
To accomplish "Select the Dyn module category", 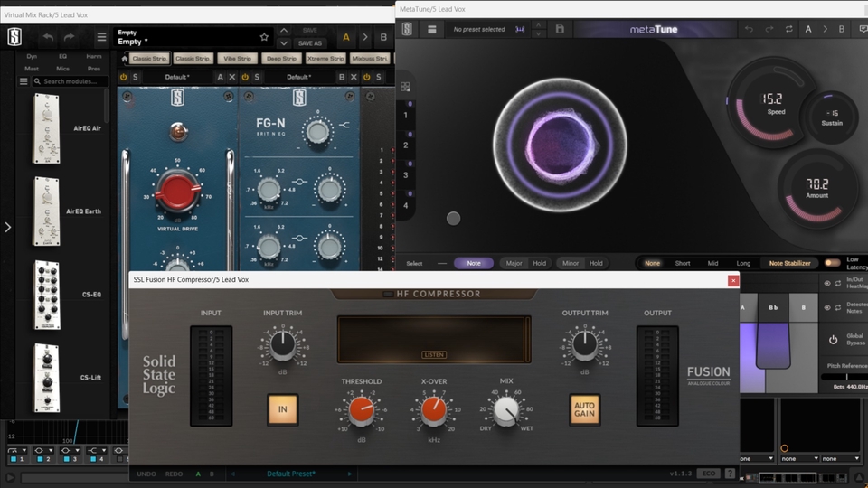I will [x=33, y=56].
